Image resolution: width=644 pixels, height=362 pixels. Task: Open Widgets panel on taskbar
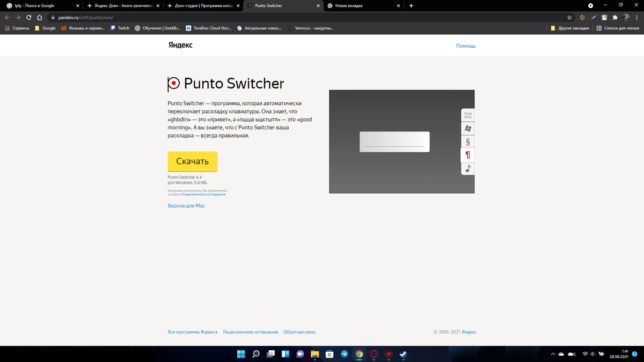[285, 354]
